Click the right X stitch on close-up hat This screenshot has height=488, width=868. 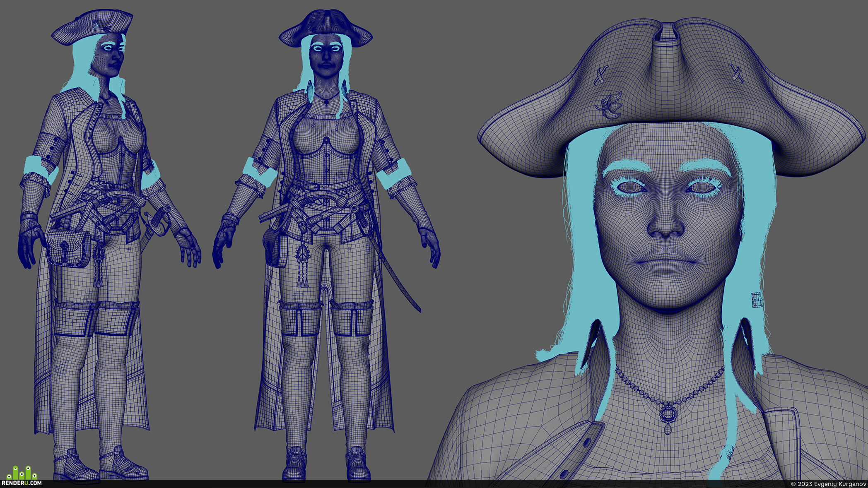pyautogui.click(x=736, y=73)
